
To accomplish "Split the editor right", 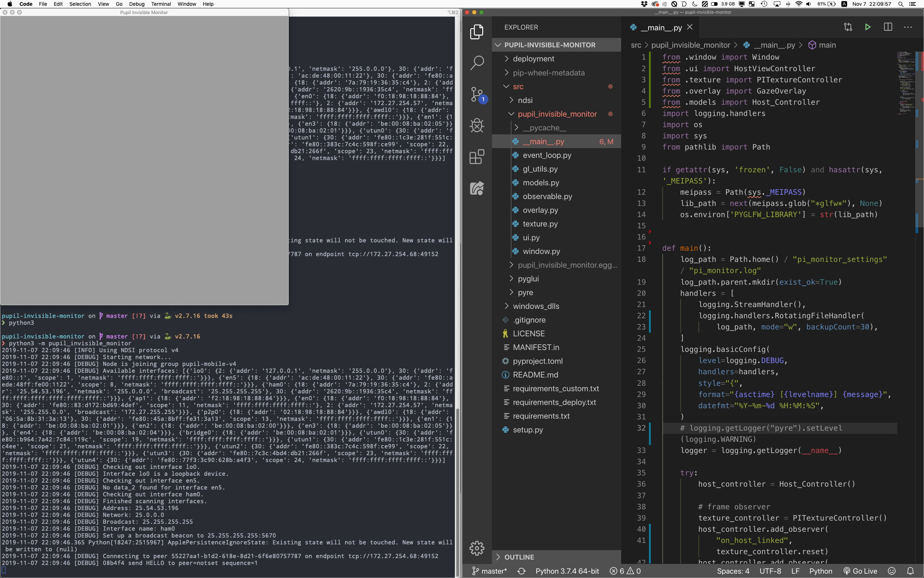I will pyautogui.click(x=888, y=27).
